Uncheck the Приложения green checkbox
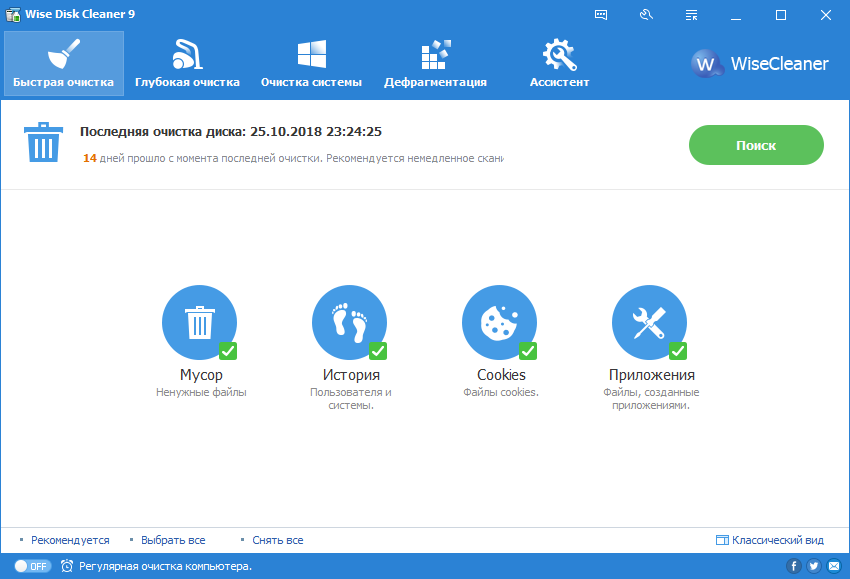 coord(678,351)
